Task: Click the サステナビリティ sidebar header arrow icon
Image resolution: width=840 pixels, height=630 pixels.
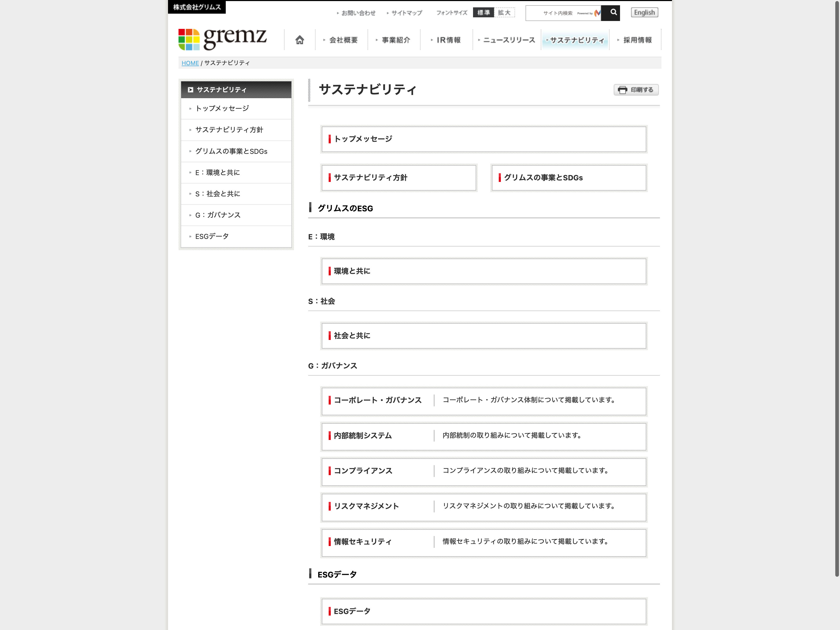Action: (190, 90)
